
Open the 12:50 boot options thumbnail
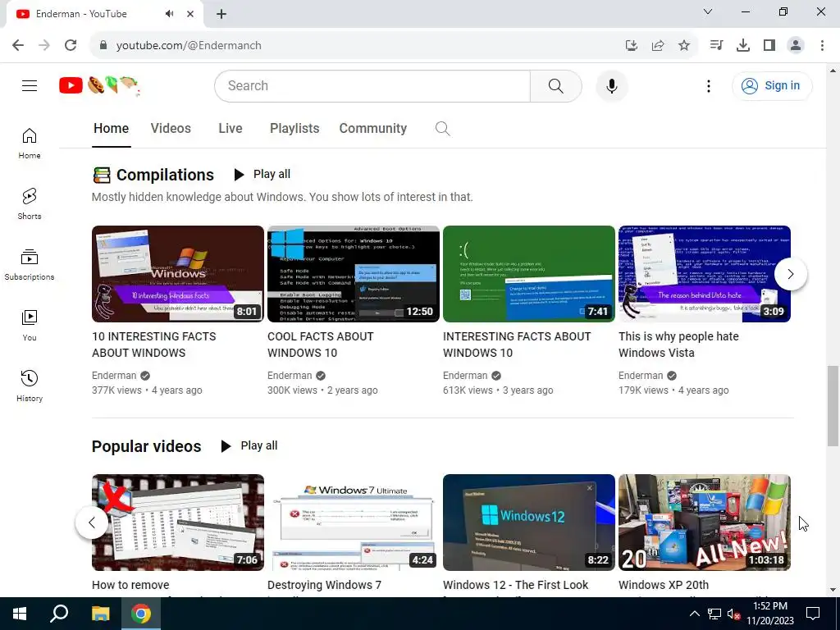pyautogui.click(x=354, y=274)
